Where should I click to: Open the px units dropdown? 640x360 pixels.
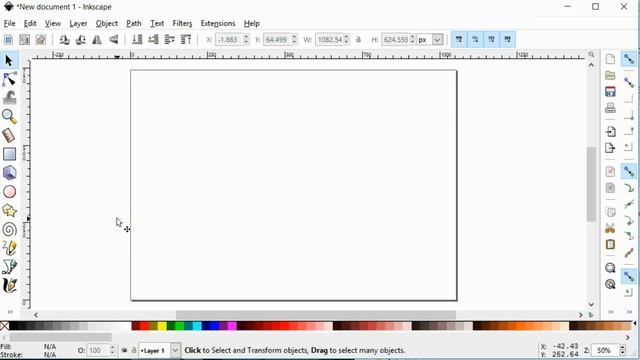tap(437, 40)
